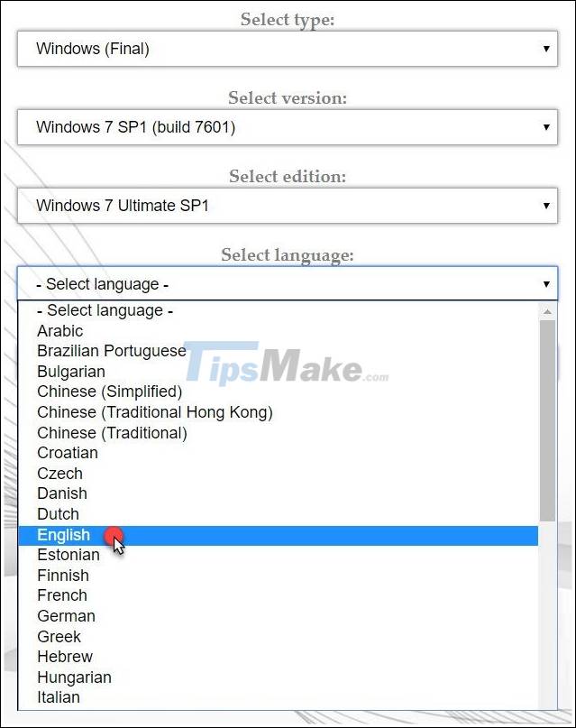Select Arabic from the language list
The height and width of the screenshot is (728, 576).
click(279, 331)
